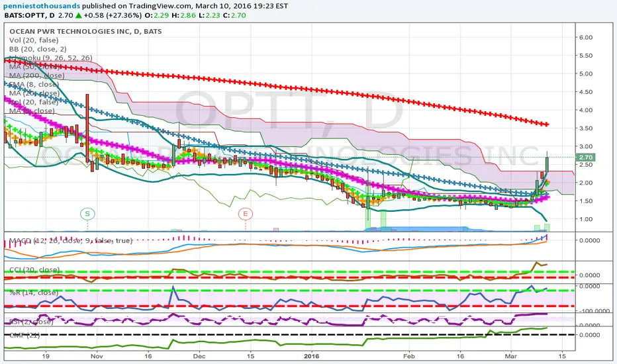Select the BATS:OPTT, D symbol label

click(x=30, y=15)
